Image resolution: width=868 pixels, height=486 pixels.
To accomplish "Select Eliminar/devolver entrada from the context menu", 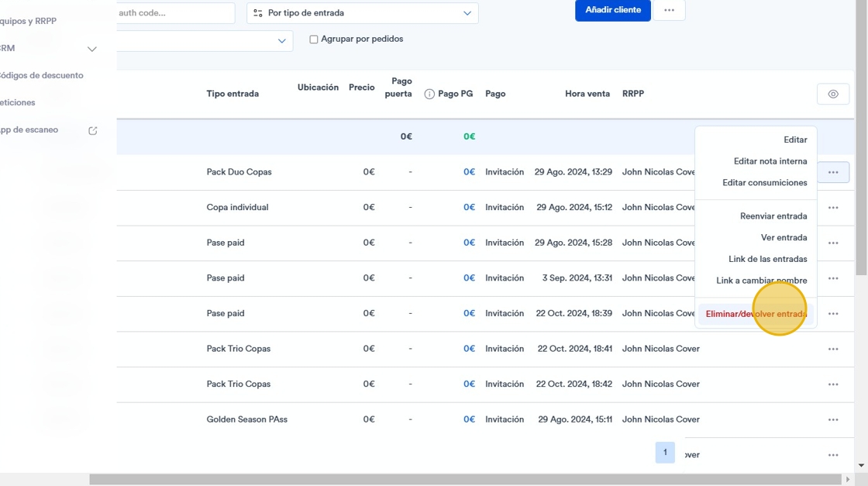I will click(756, 314).
